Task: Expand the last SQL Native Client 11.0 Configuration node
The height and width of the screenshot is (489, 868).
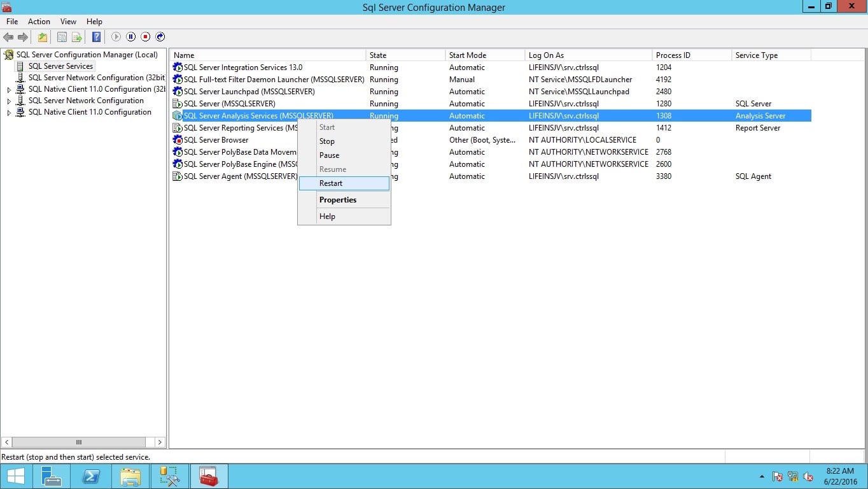Action: [x=9, y=113]
